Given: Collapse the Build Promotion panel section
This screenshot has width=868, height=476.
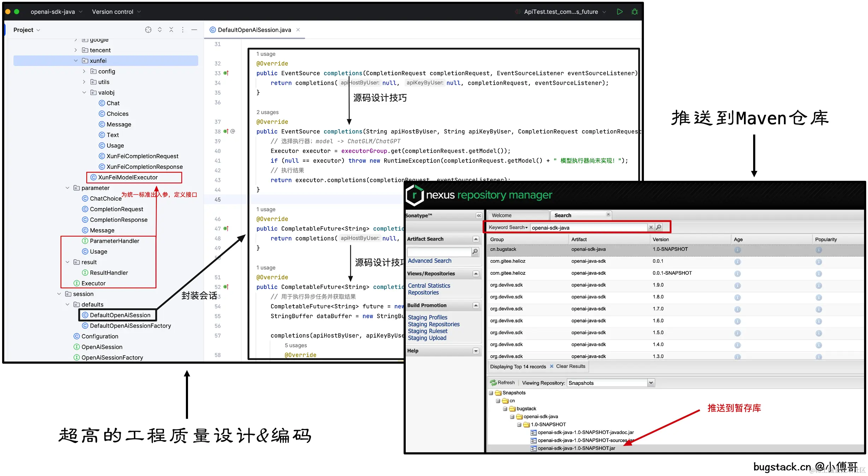Looking at the screenshot, I should click(x=476, y=305).
